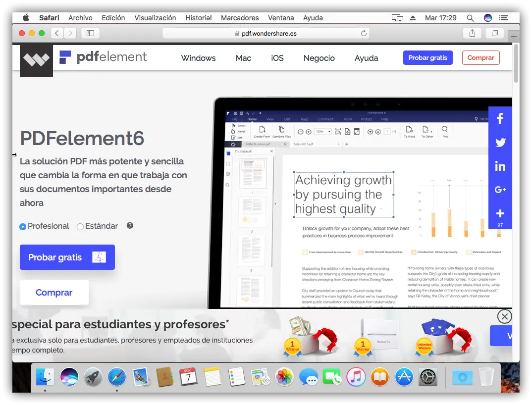The width and height of the screenshot is (532, 405).
Task: Open the Windows navigation link
Action: [199, 58]
